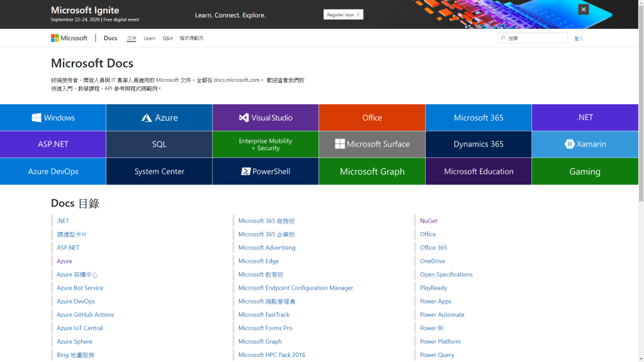The image size is (644, 362).
Task: Open the Microsoft Graph product tile
Action: coord(372,172)
